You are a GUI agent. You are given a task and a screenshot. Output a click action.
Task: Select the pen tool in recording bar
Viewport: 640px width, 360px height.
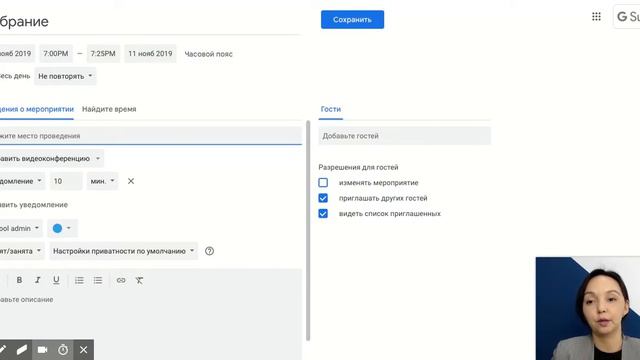point(2,350)
